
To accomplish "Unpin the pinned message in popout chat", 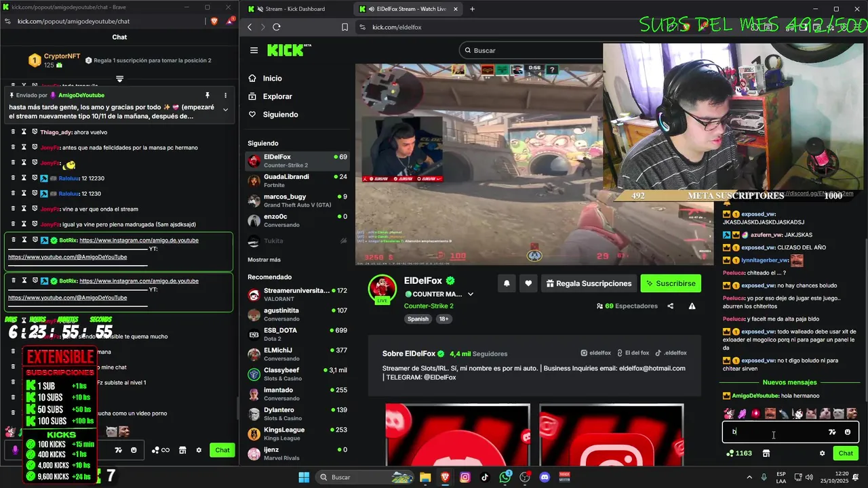I will pyautogui.click(x=208, y=96).
